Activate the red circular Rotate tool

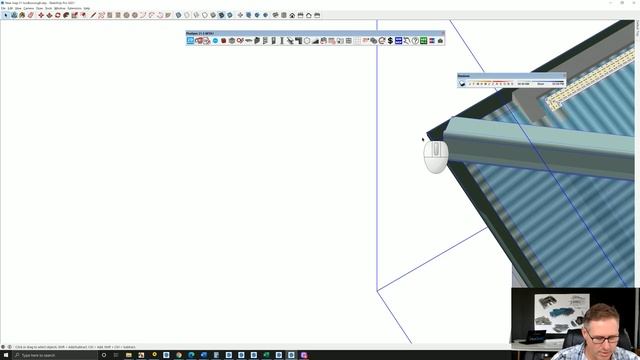[x=58, y=15]
